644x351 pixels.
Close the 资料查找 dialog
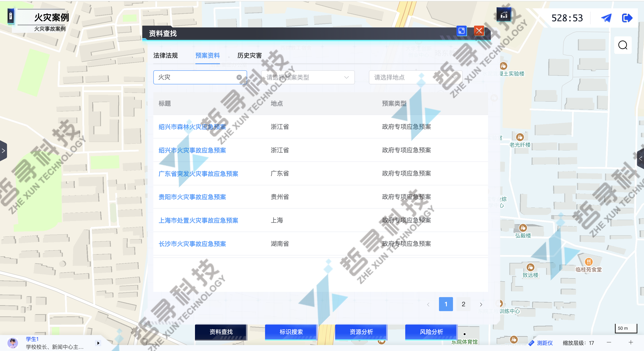[x=479, y=31]
